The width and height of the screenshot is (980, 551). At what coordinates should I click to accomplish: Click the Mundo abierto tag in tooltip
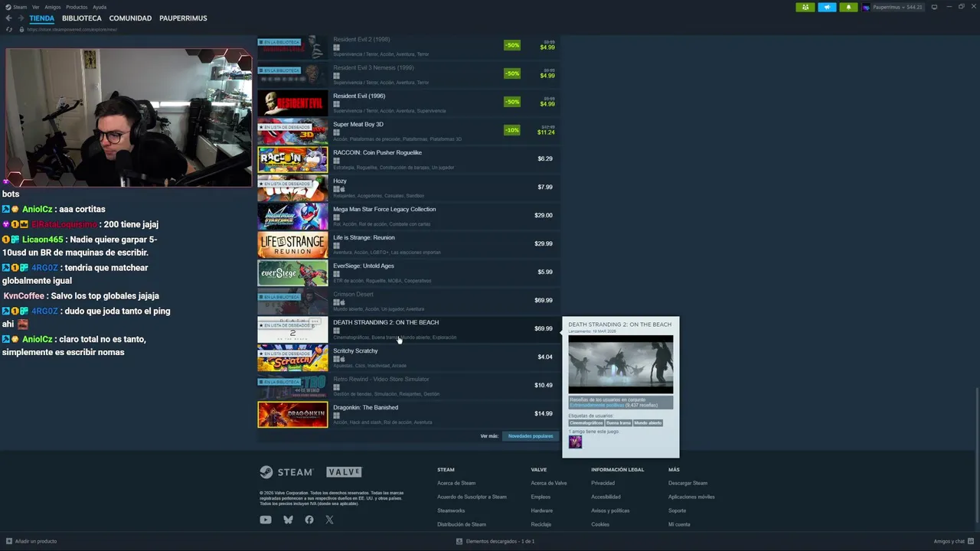point(648,422)
